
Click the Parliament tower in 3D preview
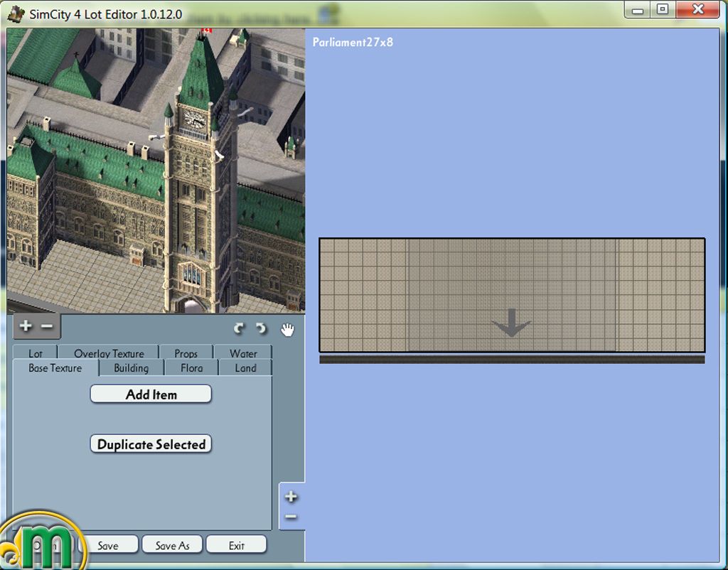pos(199,172)
